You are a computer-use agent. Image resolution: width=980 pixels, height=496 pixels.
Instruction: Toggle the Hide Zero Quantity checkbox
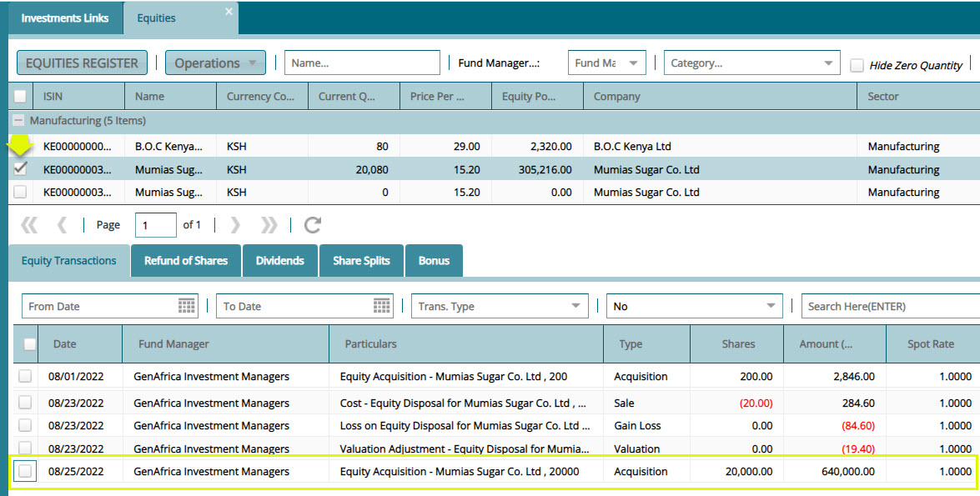coord(857,65)
